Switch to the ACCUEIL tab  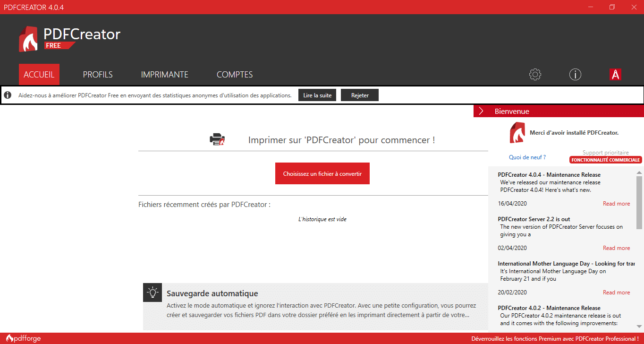pyautogui.click(x=39, y=74)
